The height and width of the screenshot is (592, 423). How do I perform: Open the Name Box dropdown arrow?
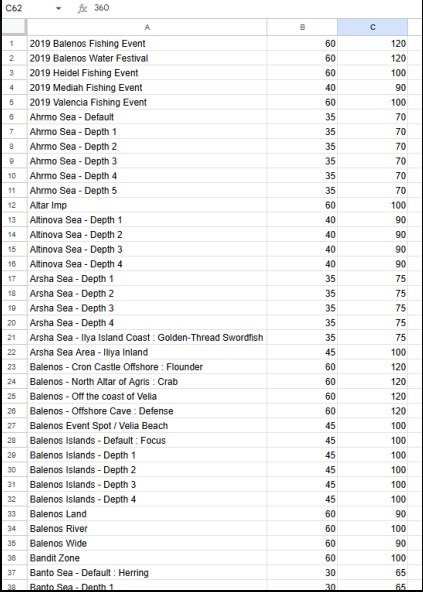(58, 8)
